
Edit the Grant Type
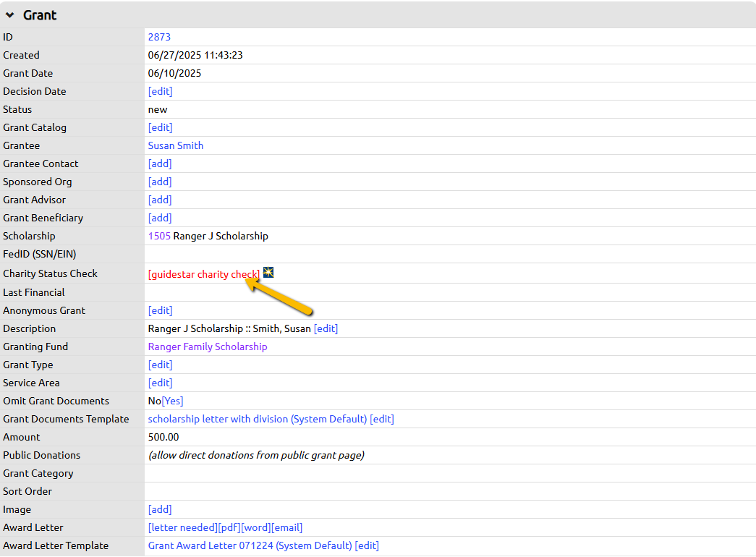pos(160,365)
